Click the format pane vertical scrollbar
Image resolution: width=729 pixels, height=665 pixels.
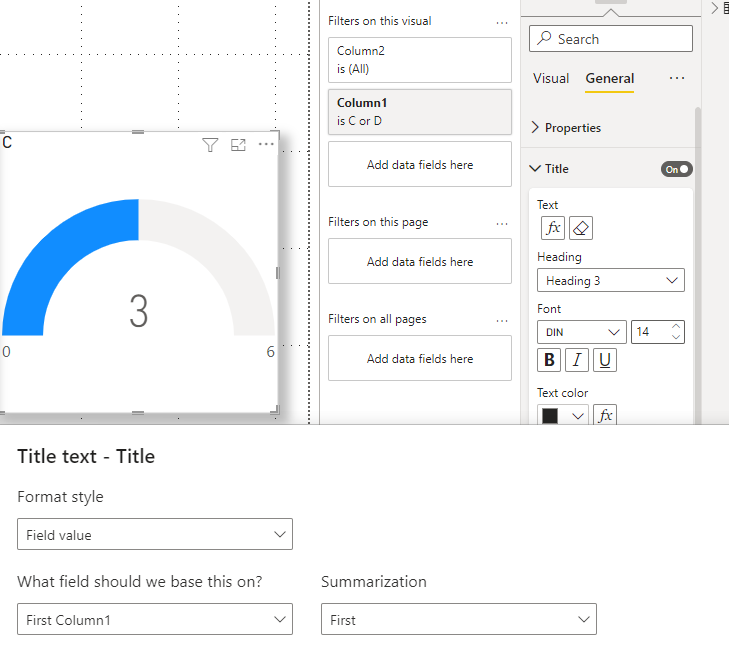click(x=697, y=265)
